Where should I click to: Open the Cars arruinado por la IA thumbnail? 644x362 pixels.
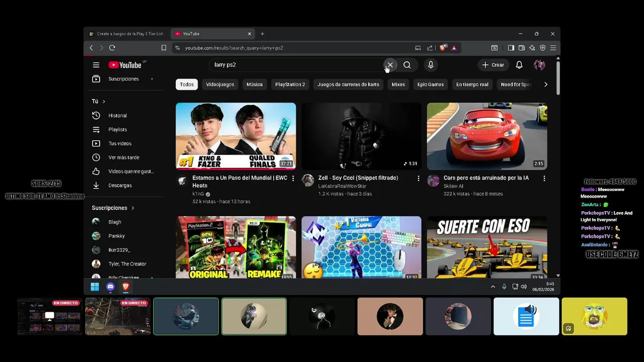pos(487,136)
